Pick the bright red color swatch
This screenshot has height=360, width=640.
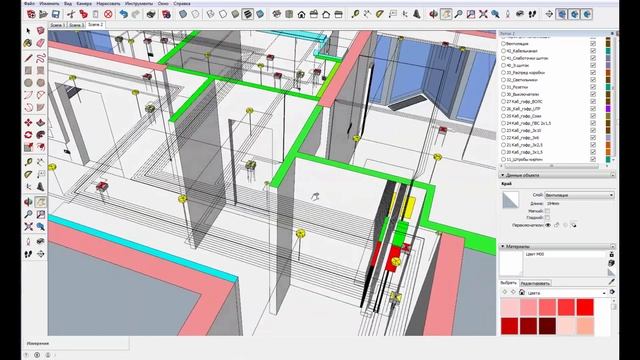click(585, 307)
